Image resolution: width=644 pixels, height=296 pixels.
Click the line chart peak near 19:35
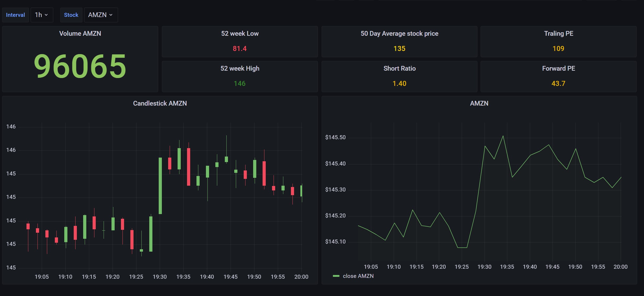tap(503, 136)
